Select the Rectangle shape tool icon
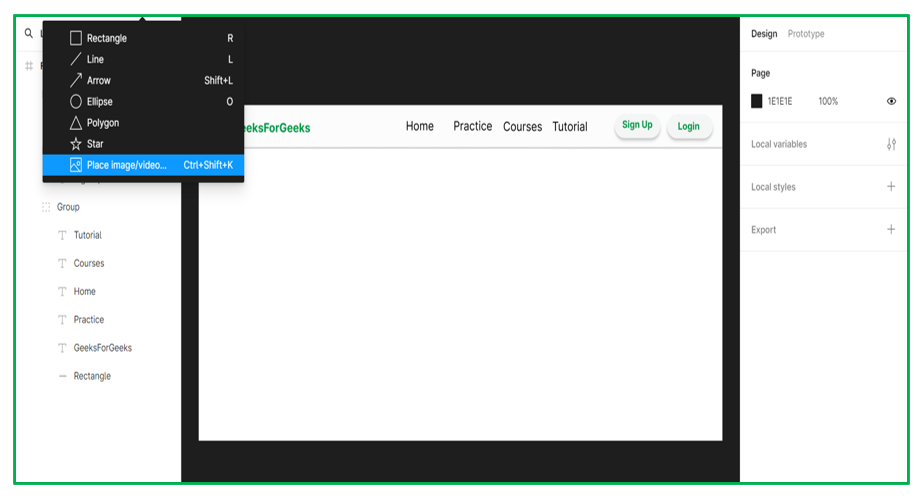 (75, 38)
